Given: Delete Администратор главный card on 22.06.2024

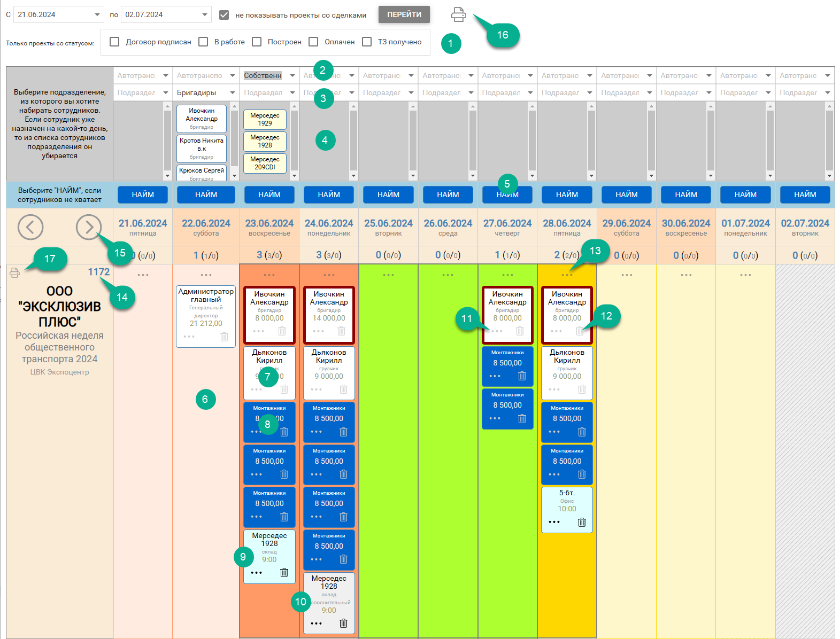Looking at the screenshot, I should point(224,337).
